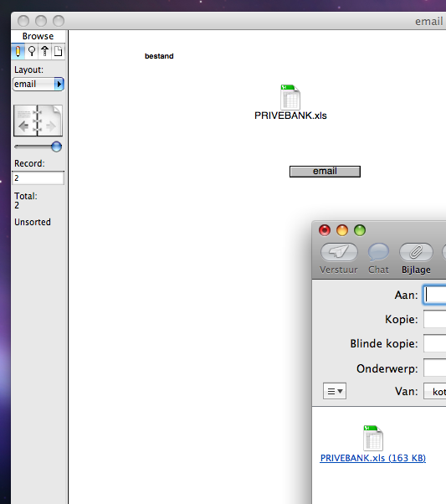Click the Record number field
This screenshot has height=504, width=446.
click(38, 177)
